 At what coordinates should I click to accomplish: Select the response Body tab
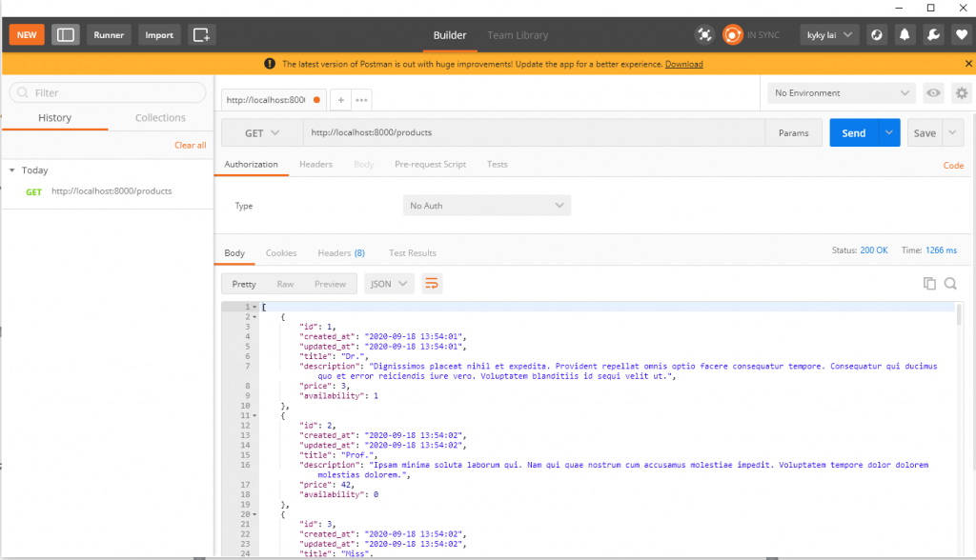coord(234,252)
